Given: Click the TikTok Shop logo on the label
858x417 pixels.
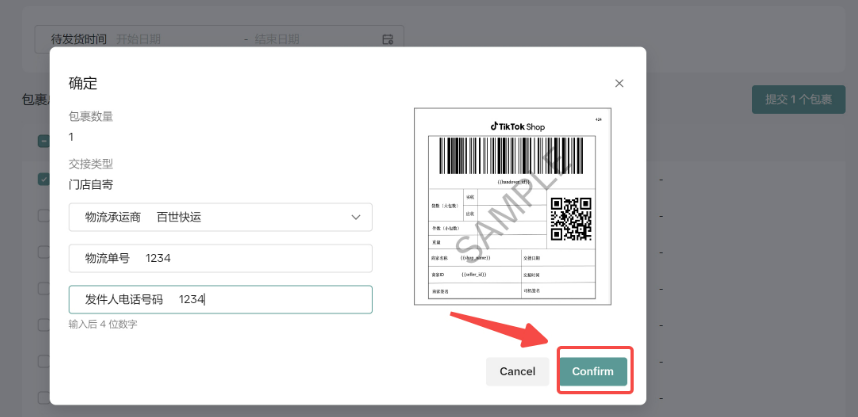Looking at the screenshot, I should (517, 127).
